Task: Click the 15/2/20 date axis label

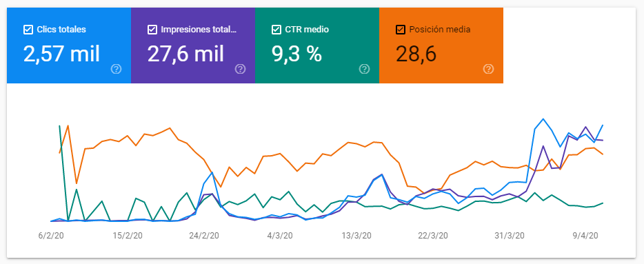Action: pyautogui.click(x=128, y=236)
